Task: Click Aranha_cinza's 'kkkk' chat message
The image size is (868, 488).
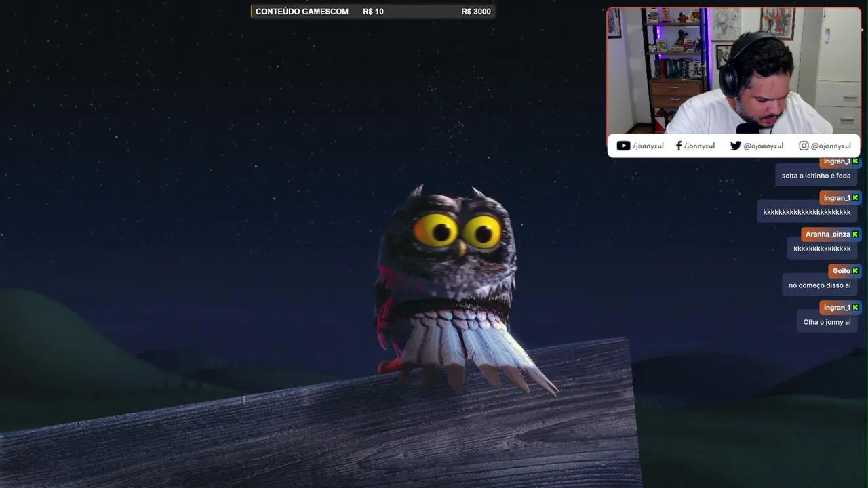Action: (x=822, y=249)
